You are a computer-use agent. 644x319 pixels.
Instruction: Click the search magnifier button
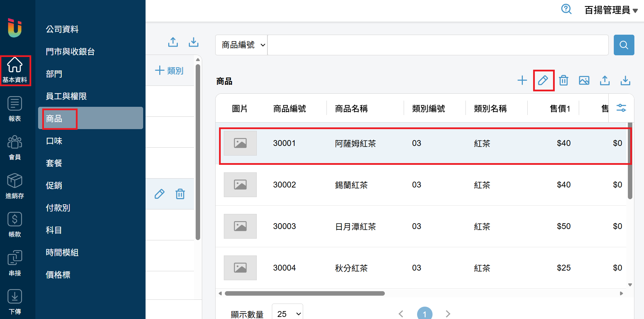[624, 45]
